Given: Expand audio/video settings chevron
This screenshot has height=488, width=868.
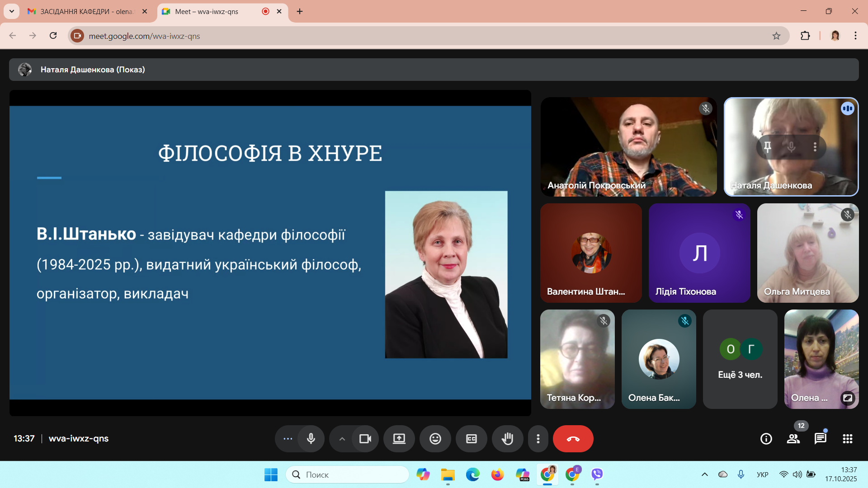Looking at the screenshot, I should pyautogui.click(x=342, y=439).
